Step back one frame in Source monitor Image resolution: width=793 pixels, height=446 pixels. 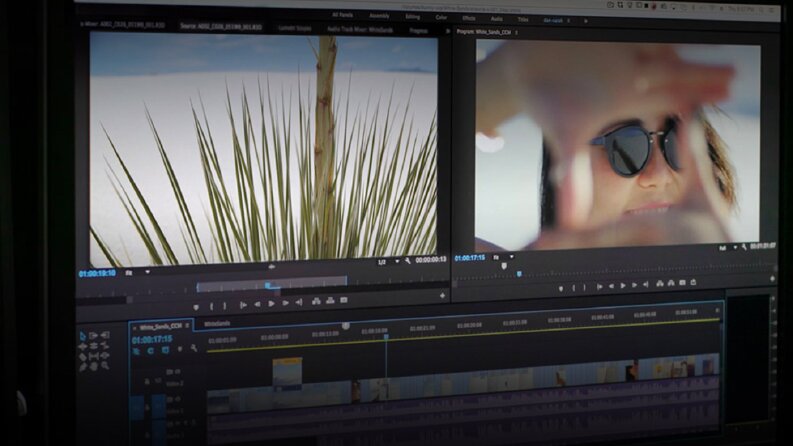pos(257,304)
